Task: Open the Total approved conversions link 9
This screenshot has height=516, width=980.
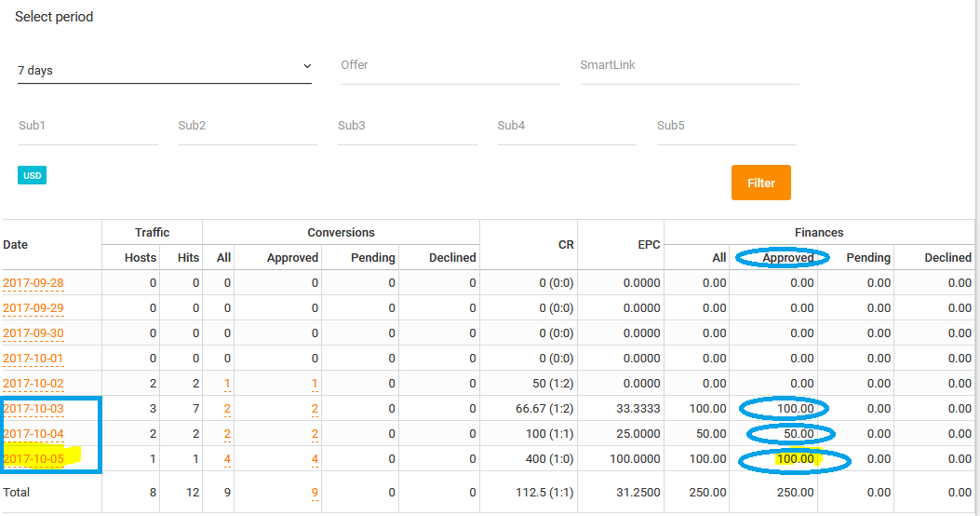Action: coord(315,492)
